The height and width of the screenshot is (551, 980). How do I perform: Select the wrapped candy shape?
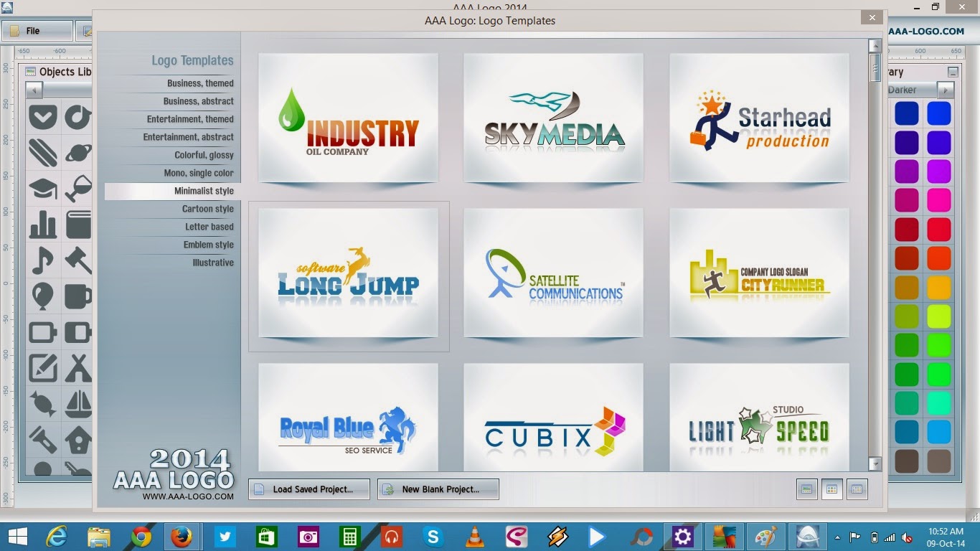pos(43,404)
